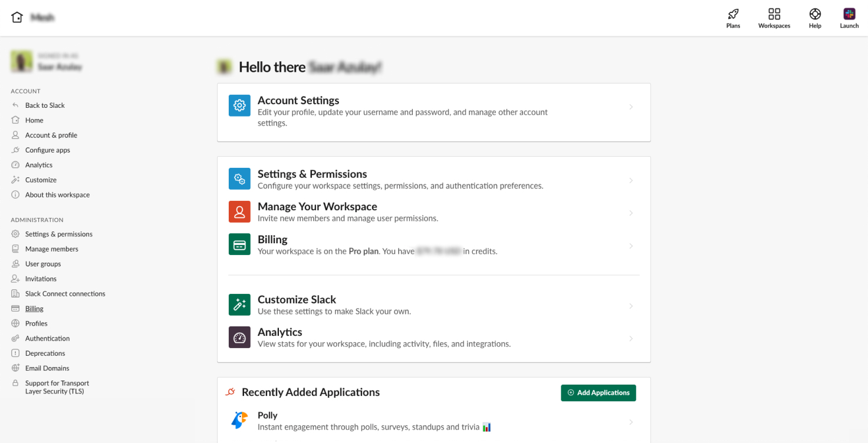Launch Slack using the Launch icon
The image size is (868, 443).
pyautogui.click(x=849, y=14)
